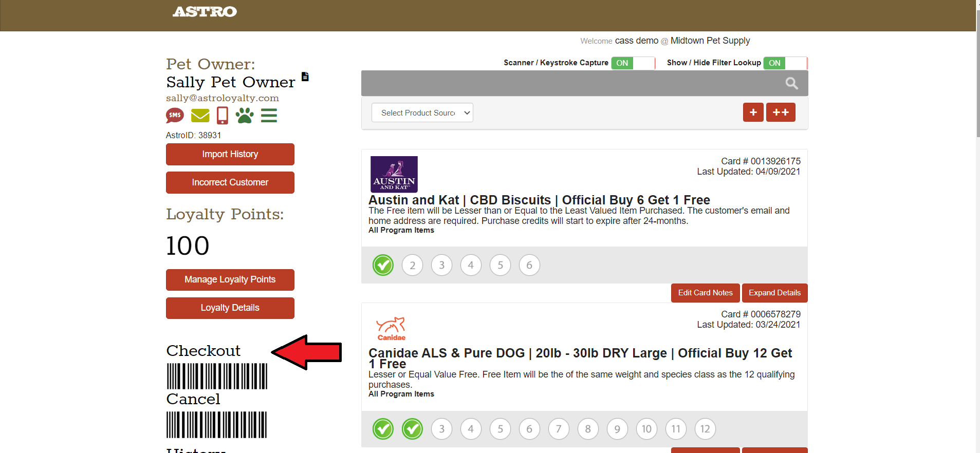
Task: Click the loyalty points value 100
Action: [x=188, y=246]
